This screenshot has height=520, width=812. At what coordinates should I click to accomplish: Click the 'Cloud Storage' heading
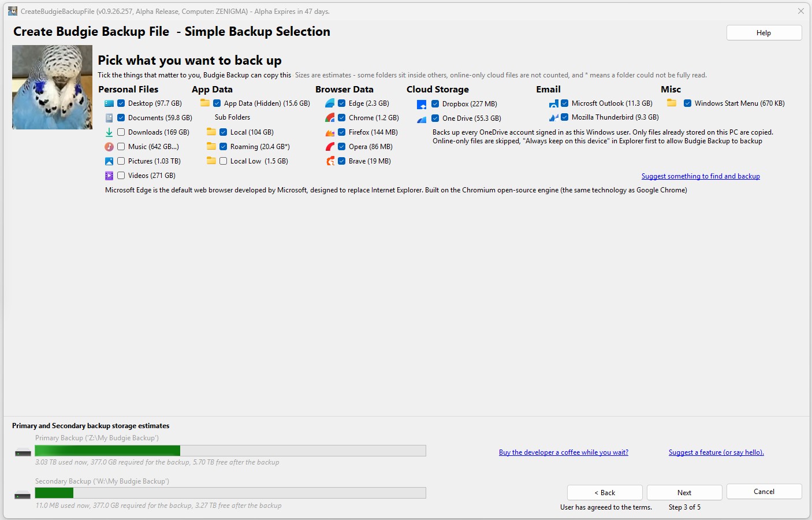click(438, 90)
